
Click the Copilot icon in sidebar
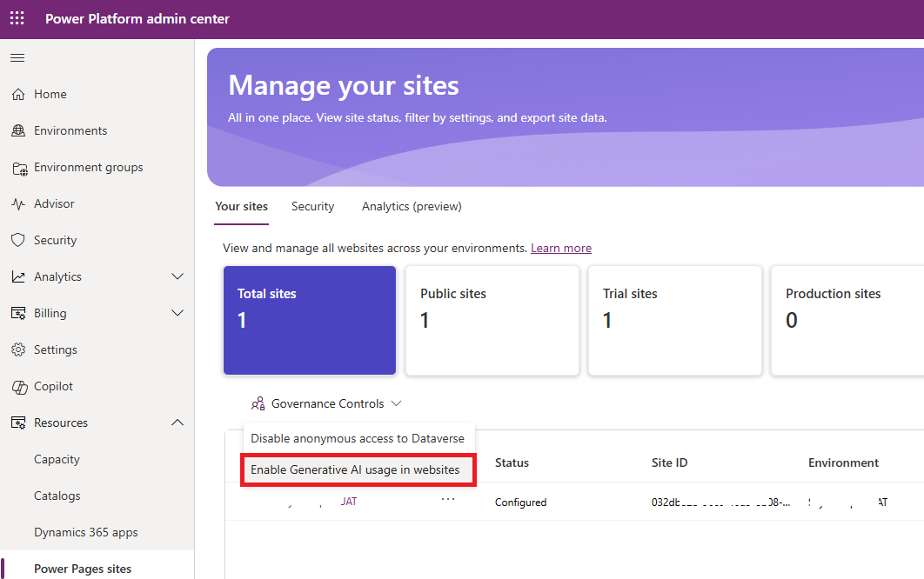coord(18,386)
